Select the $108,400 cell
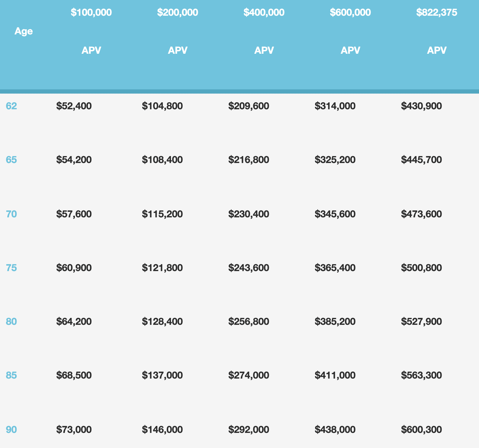This screenshot has height=448, width=479. coord(162,159)
